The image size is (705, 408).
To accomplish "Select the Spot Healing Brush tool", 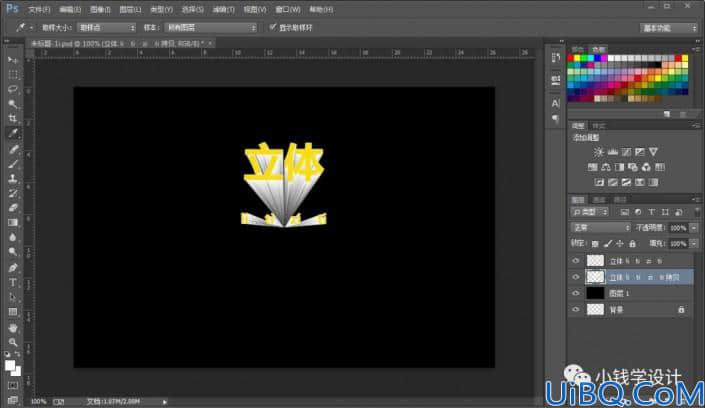I will click(13, 149).
